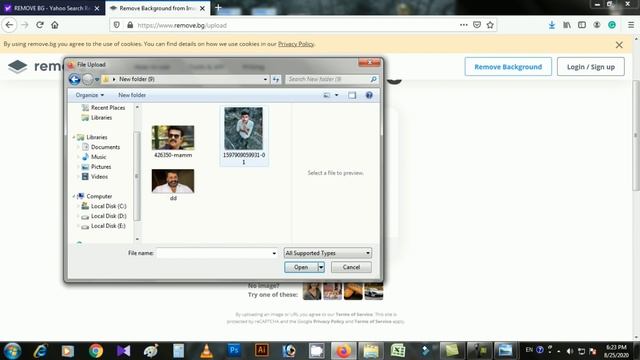The height and width of the screenshot is (360, 640).
Task: Open Illustrator from the taskbar
Action: pos(262,351)
